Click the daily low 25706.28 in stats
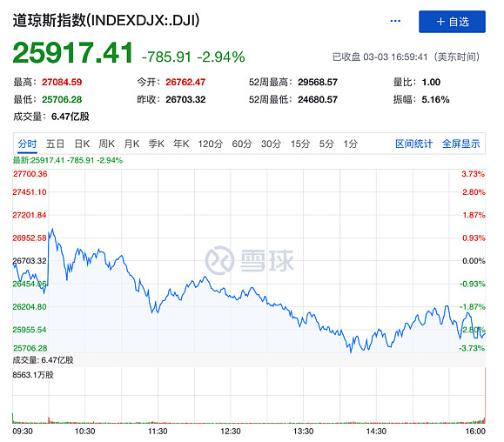This screenshot has height=442, width=504. click(62, 99)
